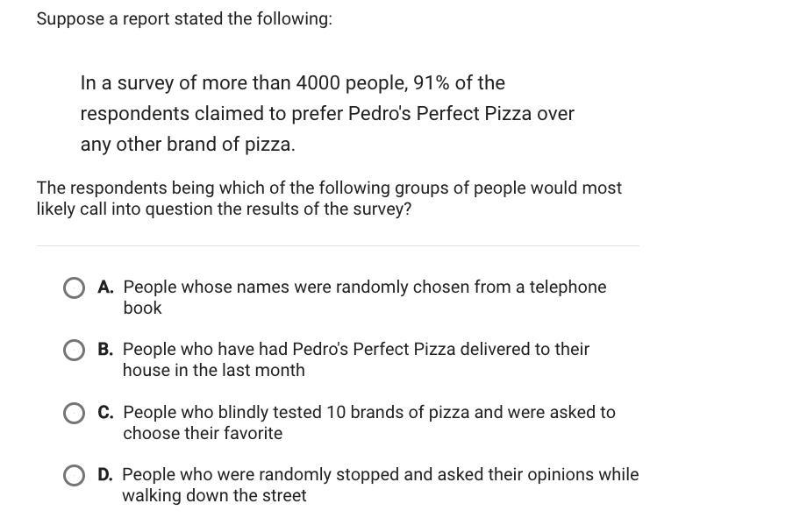Mark the radio button for option C
The width and height of the screenshot is (800, 532).
click(x=75, y=414)
